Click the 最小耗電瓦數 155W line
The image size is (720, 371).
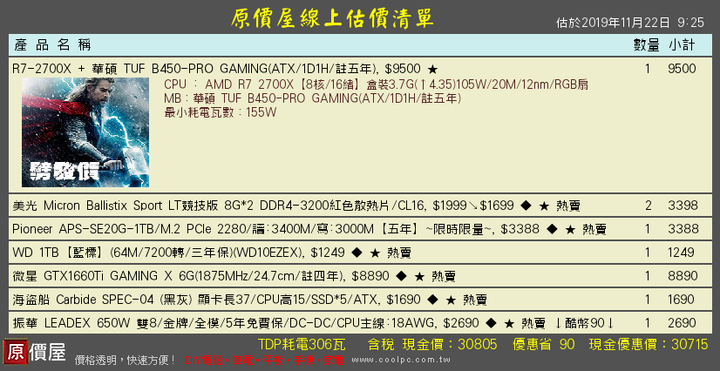[x=220, y=112]
